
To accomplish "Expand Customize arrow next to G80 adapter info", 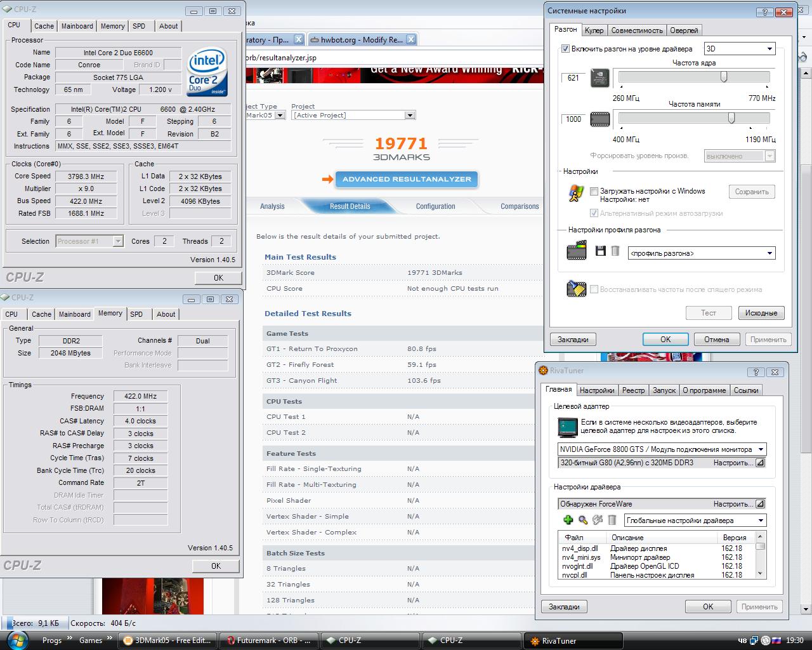I will (x=760, y=463).
